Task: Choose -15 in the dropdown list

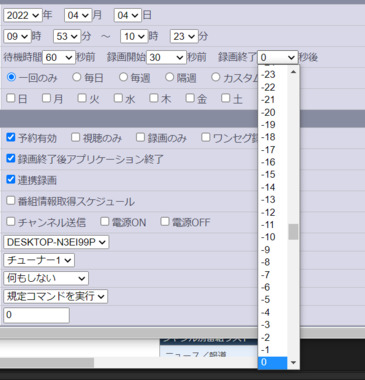Action: pyautogui.click(x=273, y=175)
